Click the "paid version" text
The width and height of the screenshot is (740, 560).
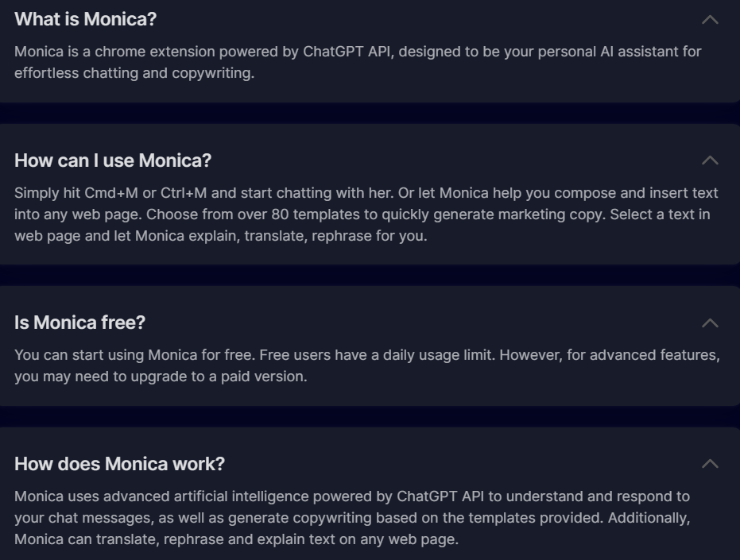pyautogui.click(x=268, y=377)
